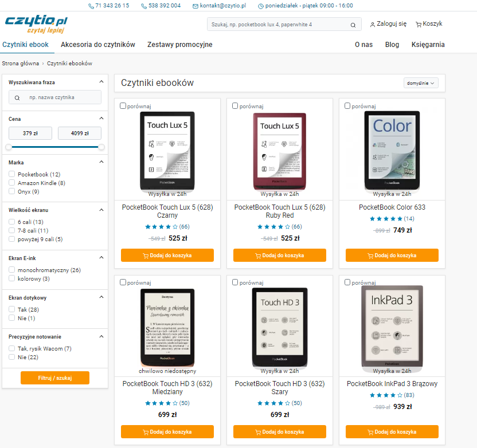Click the right price slider handle
The width and height of the screenshot is (477, 448).
pos(101,147)
